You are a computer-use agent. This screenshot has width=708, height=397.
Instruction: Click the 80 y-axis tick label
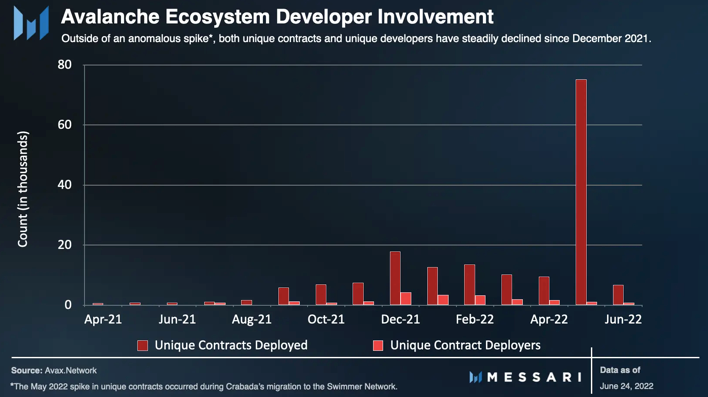tap(65, 65)
